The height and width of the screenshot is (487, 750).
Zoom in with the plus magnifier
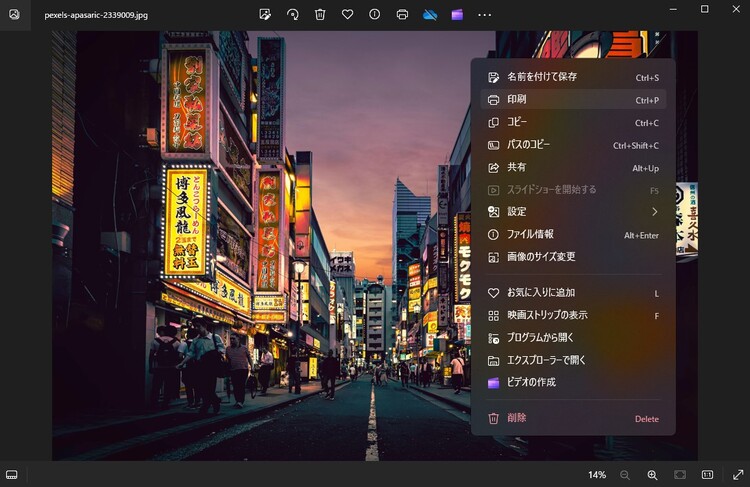[x=652, y=475]
